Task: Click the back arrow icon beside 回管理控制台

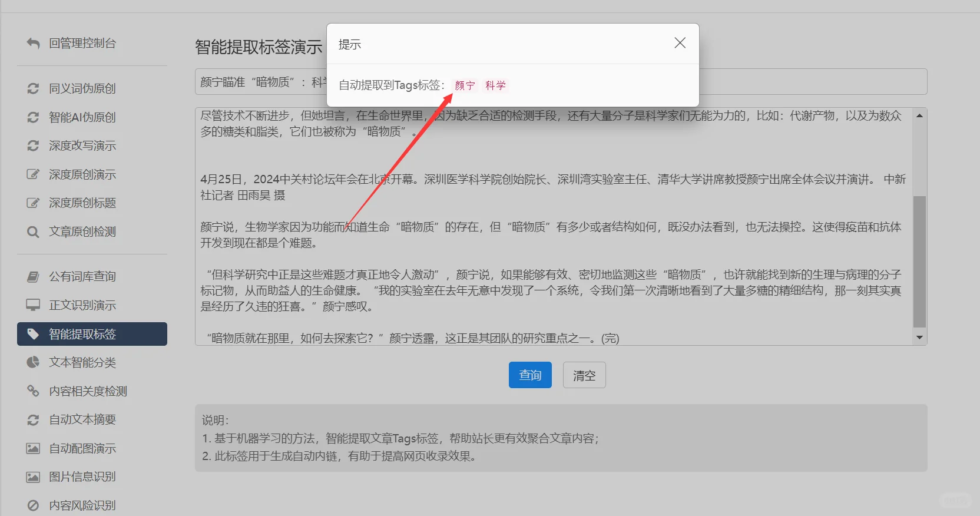Action: (33, 43)
